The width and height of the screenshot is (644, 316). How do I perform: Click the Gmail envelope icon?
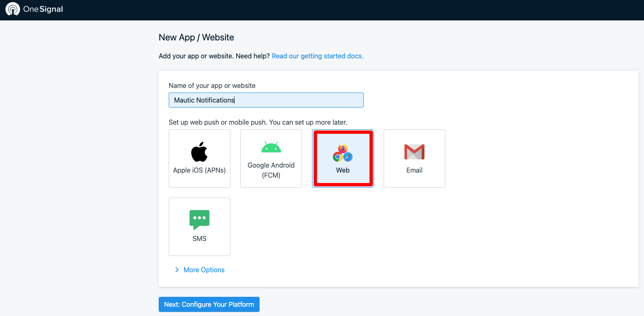tap(414, 152)
